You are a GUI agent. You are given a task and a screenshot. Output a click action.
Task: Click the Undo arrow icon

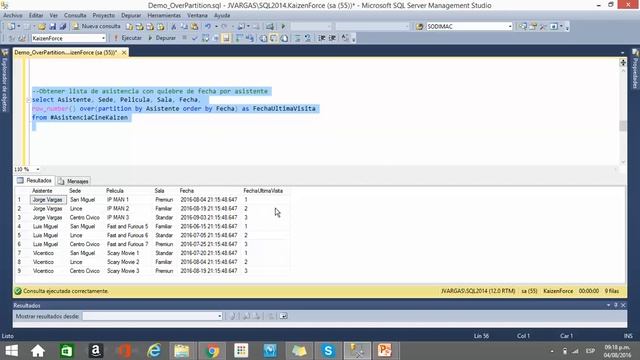207,27
